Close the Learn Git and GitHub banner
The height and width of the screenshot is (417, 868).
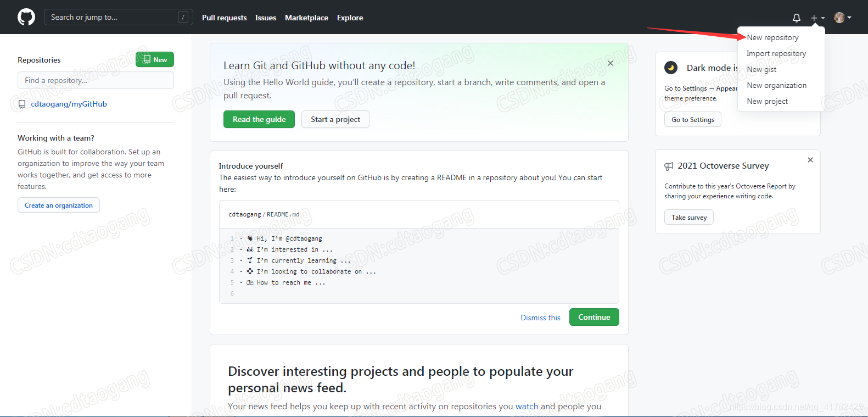(611, 63)
